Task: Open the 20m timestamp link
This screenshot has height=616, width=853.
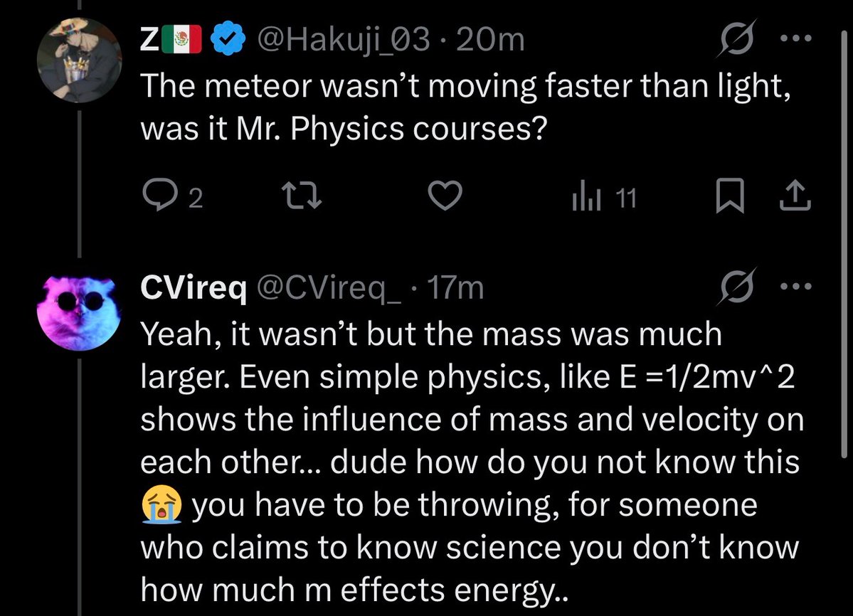Action: tap(491, 41)
